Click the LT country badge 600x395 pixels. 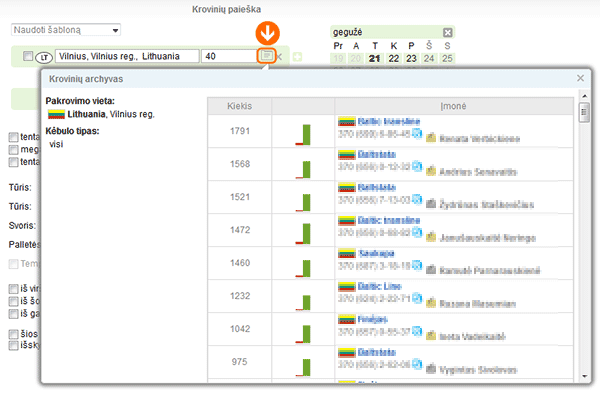[44, 57]
